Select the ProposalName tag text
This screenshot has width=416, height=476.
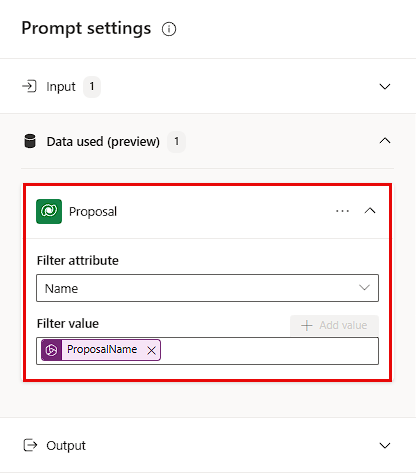click(x=102, y=349)
